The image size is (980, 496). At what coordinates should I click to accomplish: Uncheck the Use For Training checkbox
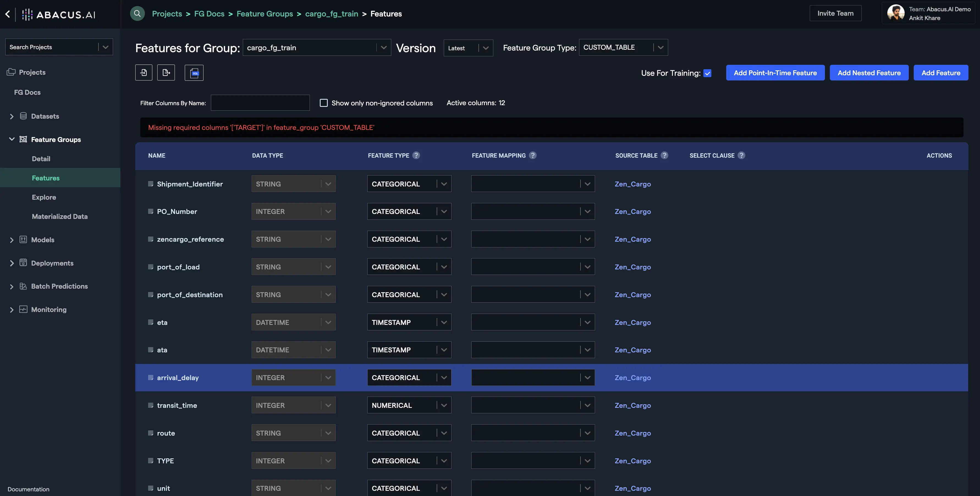707,73
